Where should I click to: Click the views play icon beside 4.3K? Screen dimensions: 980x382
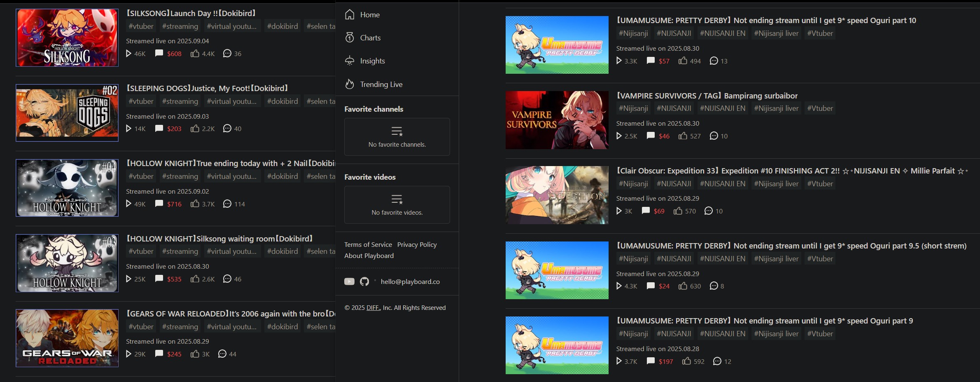point(619,286)
